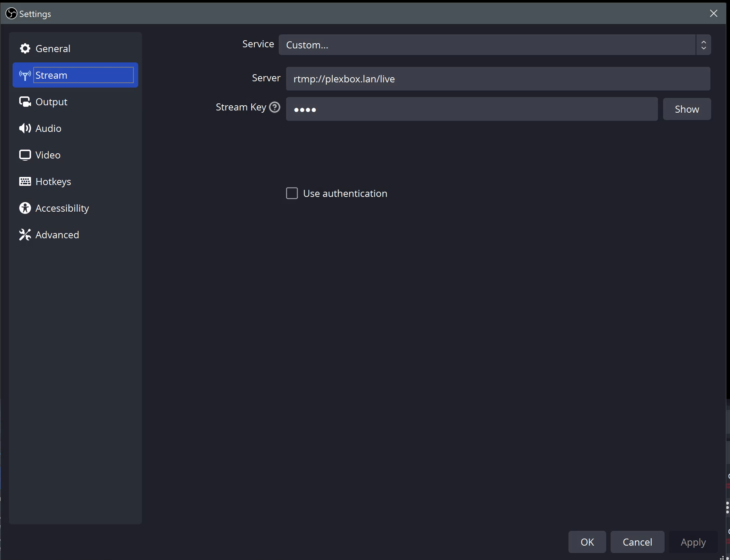Select the Stream antenna icon

[24, 75]
